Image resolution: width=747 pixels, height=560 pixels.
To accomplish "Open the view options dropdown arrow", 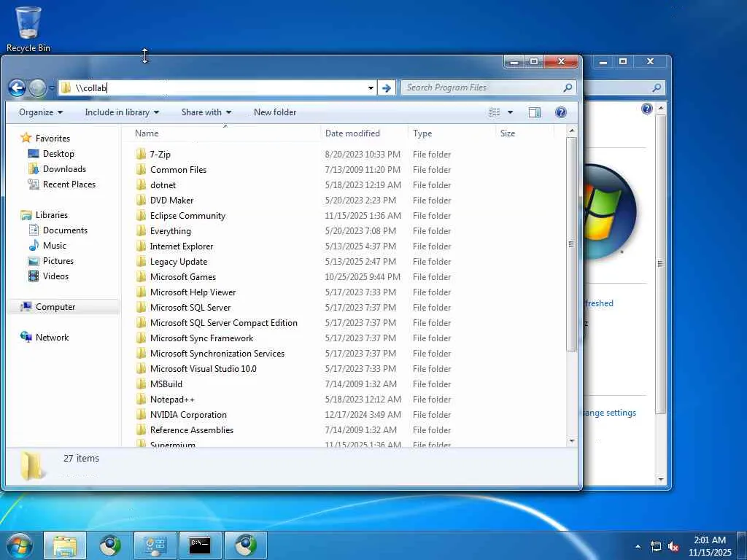I will coord(510,112).
